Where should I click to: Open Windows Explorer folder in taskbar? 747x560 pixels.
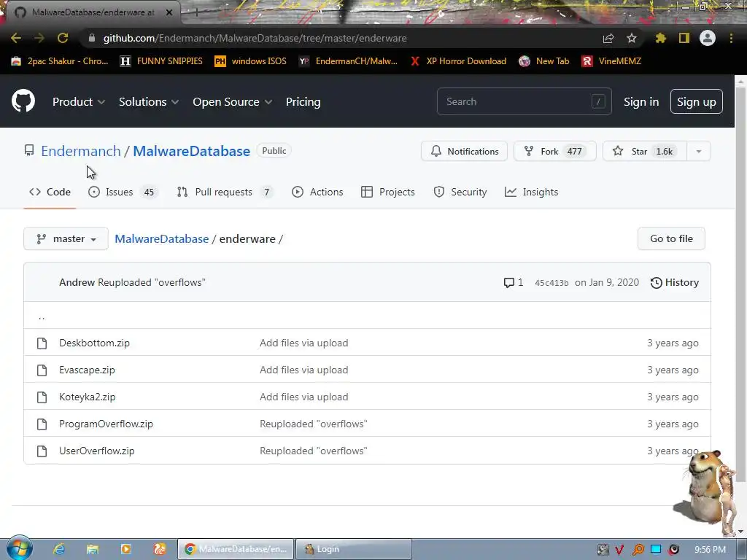coord(93,549)
